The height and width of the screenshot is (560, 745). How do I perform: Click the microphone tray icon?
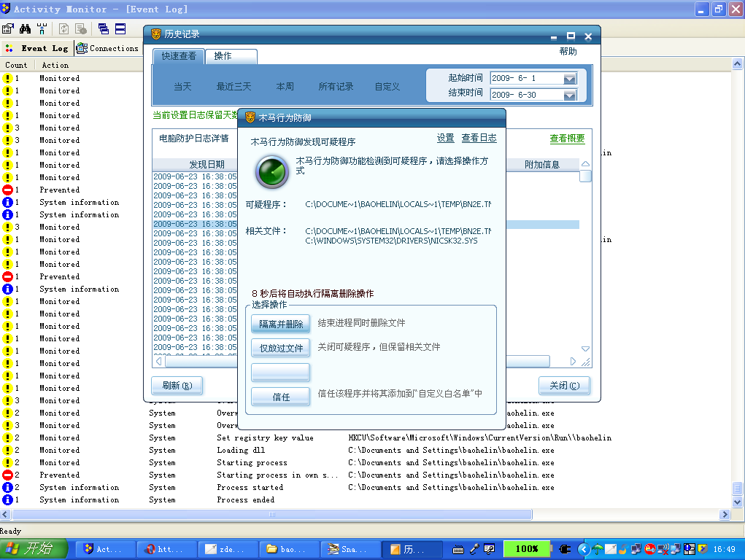click(474, 550)
